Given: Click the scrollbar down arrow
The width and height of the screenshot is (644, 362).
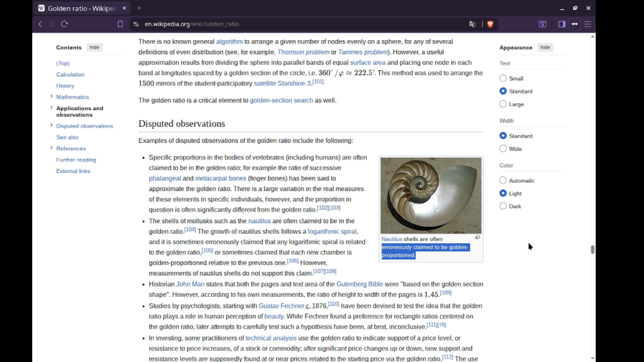Looking at the screenshot, I should tap(592, 358).
